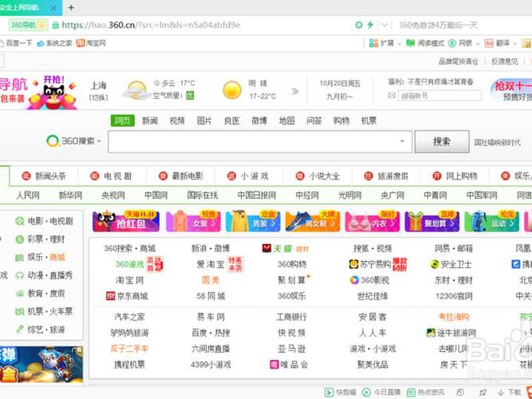
Task: Click the 人民网 news link
Action: (28, 196)
